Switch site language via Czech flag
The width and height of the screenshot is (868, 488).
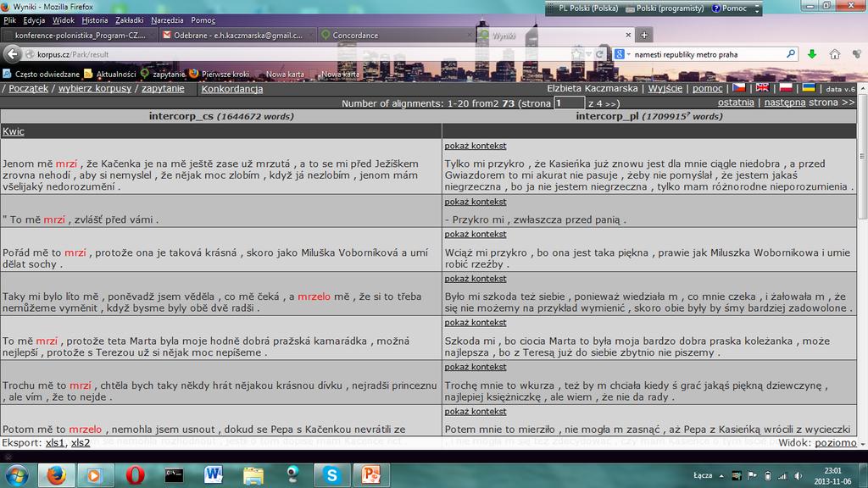coord(739,88)
